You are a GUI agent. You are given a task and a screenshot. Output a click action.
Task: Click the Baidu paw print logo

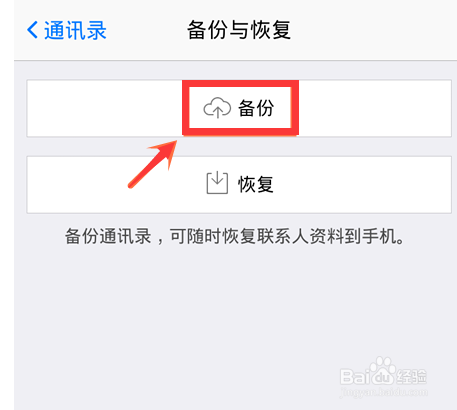tap(382, 369)
